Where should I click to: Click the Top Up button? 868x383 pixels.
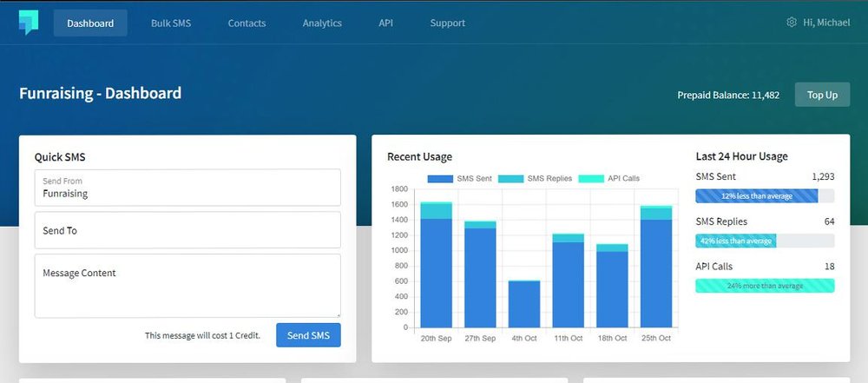click(x=822, y=95)
